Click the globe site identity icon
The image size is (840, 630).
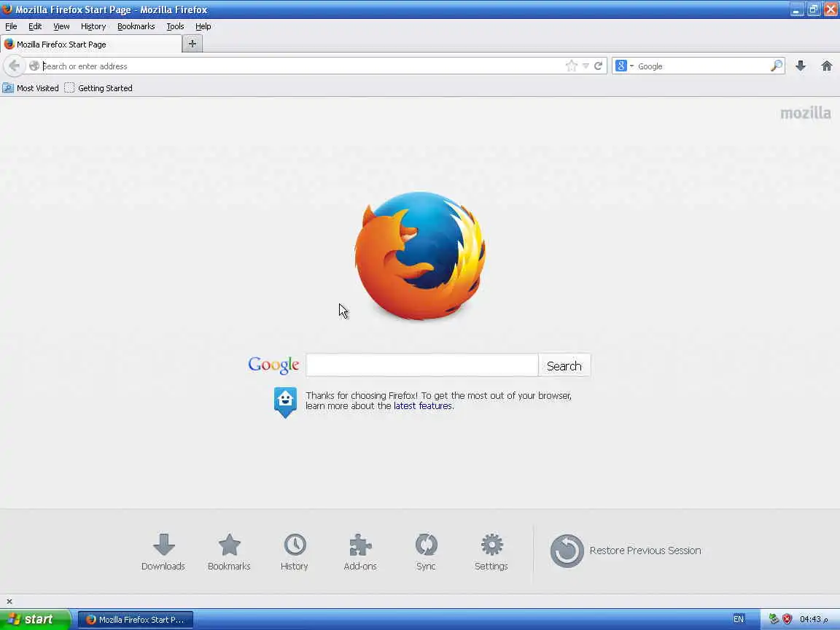(x=34, y=66)
